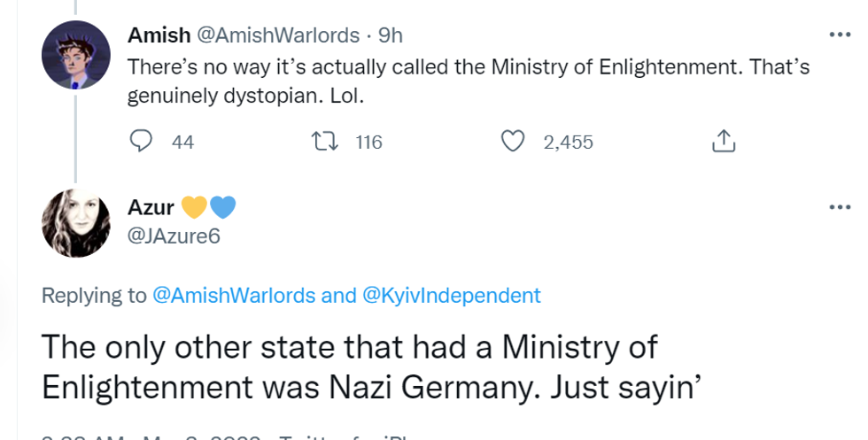Click the 9h timestamp on Amish's tweet
The image size is (868, 440).
click(x=391, y=35)
